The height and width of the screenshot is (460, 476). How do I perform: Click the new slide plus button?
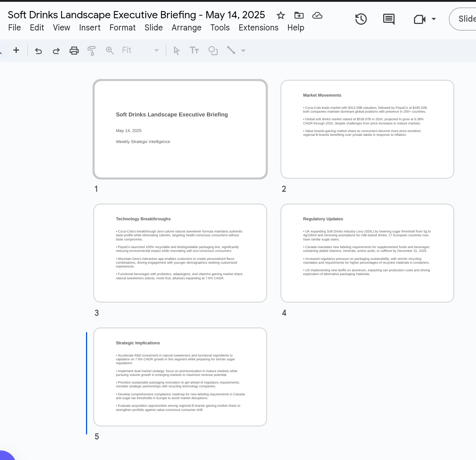16,50
